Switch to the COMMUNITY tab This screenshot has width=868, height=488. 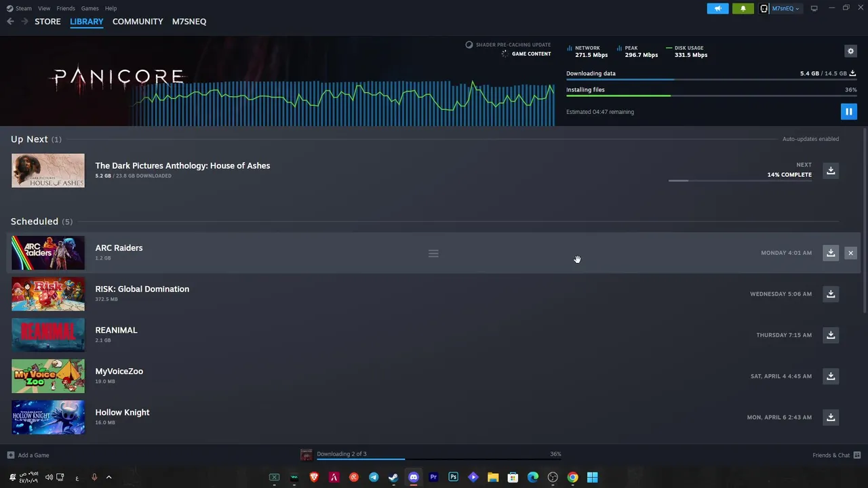[x=138, y=22]
